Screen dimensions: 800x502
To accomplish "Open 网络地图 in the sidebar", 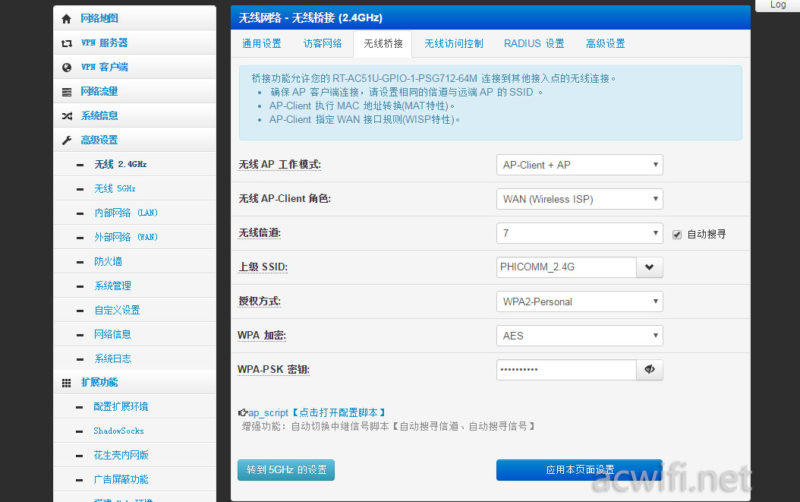I will click(x=135, y=19).
